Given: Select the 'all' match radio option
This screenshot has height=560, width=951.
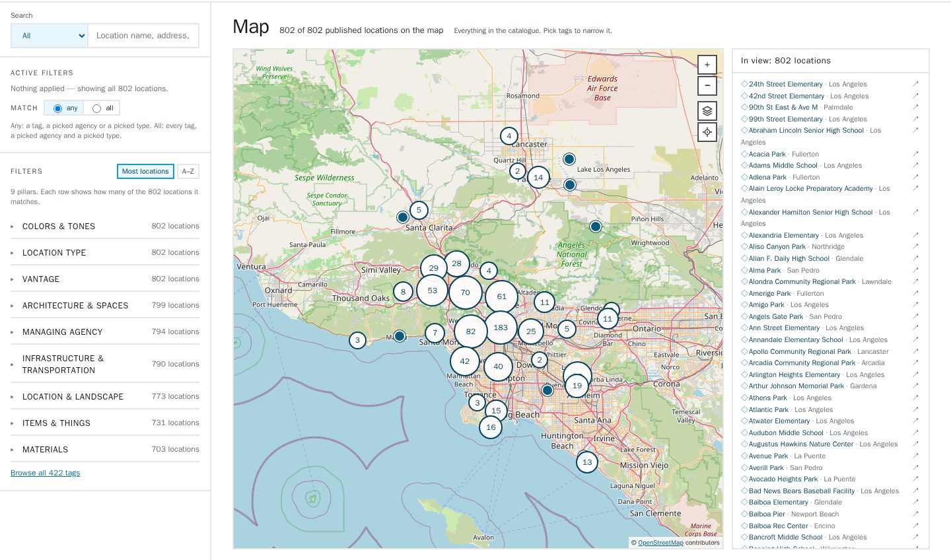Looking at the screenshot, I should (x=97, y=108).
